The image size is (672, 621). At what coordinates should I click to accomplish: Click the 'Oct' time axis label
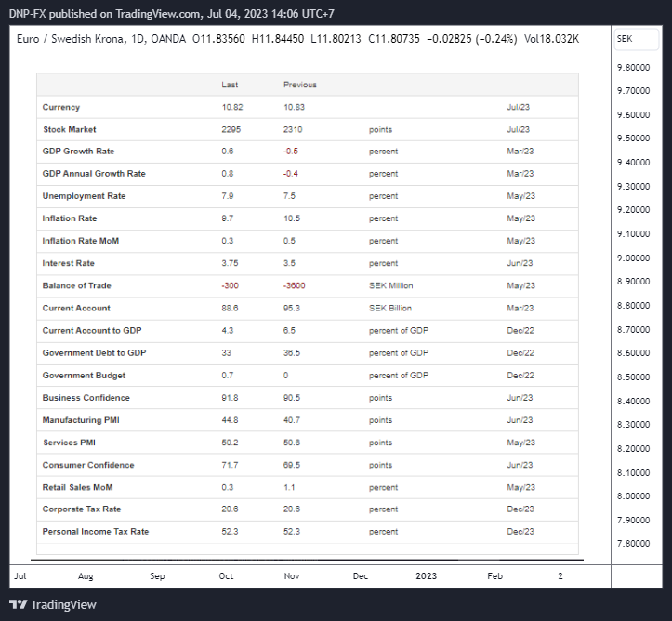tap(226, 576)
